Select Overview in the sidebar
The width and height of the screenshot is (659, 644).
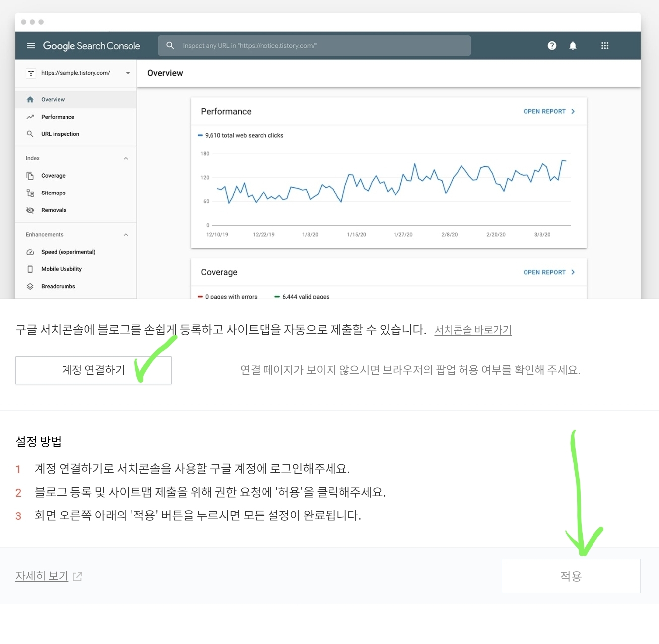(x=76, y=99)
